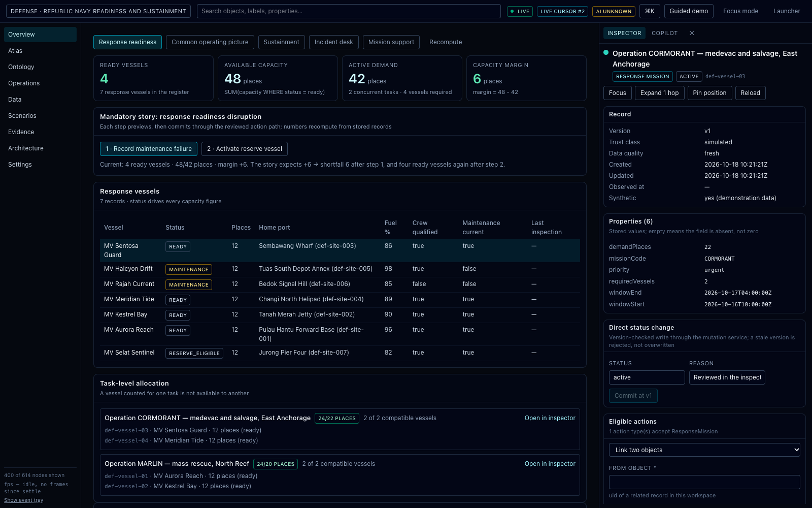Open the Launcher
This screenshot has height=508, width=812.
click(787, 11)
